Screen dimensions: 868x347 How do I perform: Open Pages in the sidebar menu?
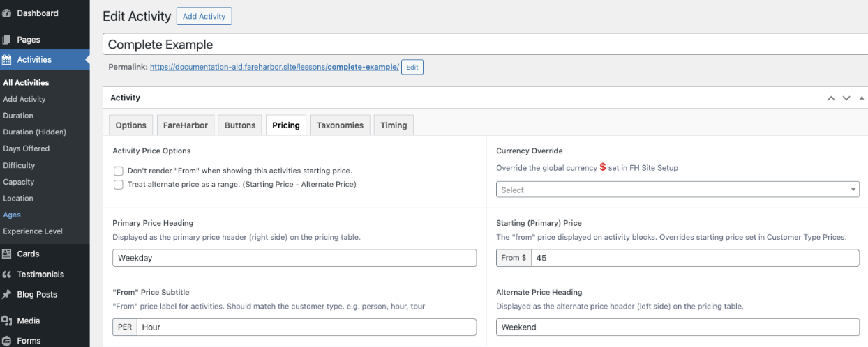tap(29, 40)
